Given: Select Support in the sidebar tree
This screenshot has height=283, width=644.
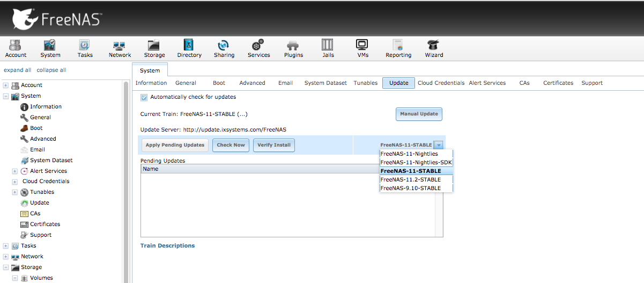Looking at the screenshot, I should [41, 235].
